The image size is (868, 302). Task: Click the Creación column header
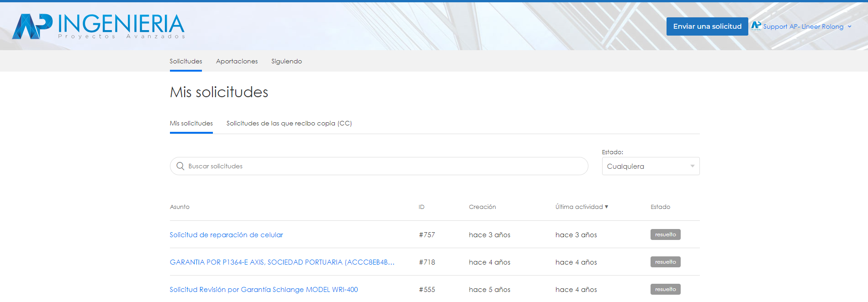(x=482, y=207)
